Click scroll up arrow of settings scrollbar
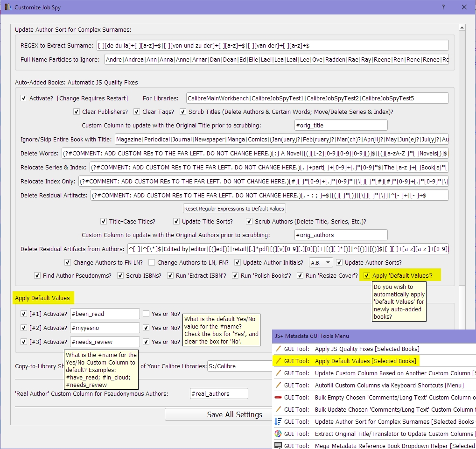Viewport: 476px width, 449px height. 462,28
